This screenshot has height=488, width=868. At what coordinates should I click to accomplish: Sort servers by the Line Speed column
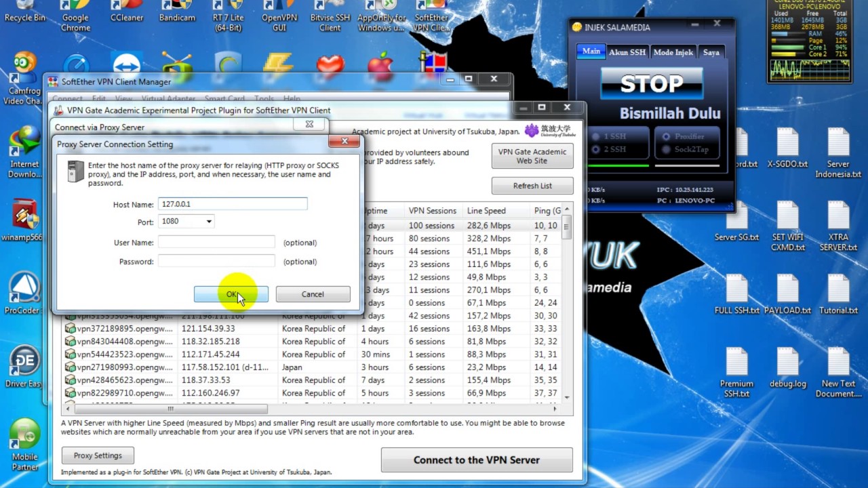[486, 211]
